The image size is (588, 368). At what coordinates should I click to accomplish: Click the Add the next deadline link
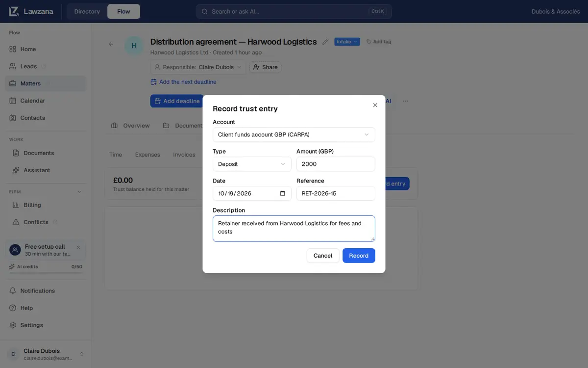183,82
